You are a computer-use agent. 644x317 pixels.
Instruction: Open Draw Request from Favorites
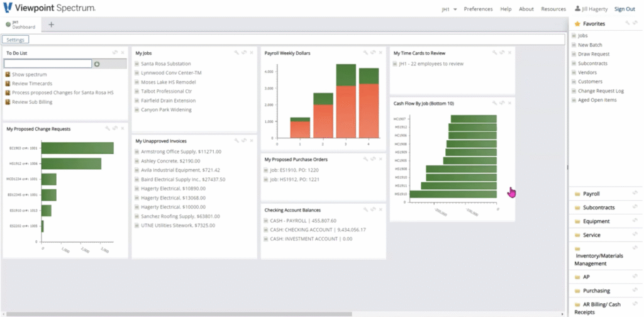tap(594, 54)
